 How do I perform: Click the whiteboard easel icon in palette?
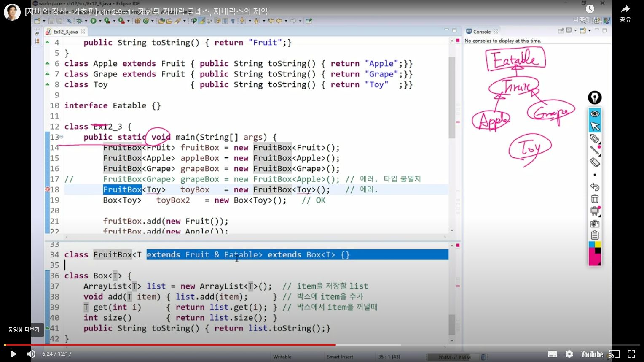click(595, 211)
